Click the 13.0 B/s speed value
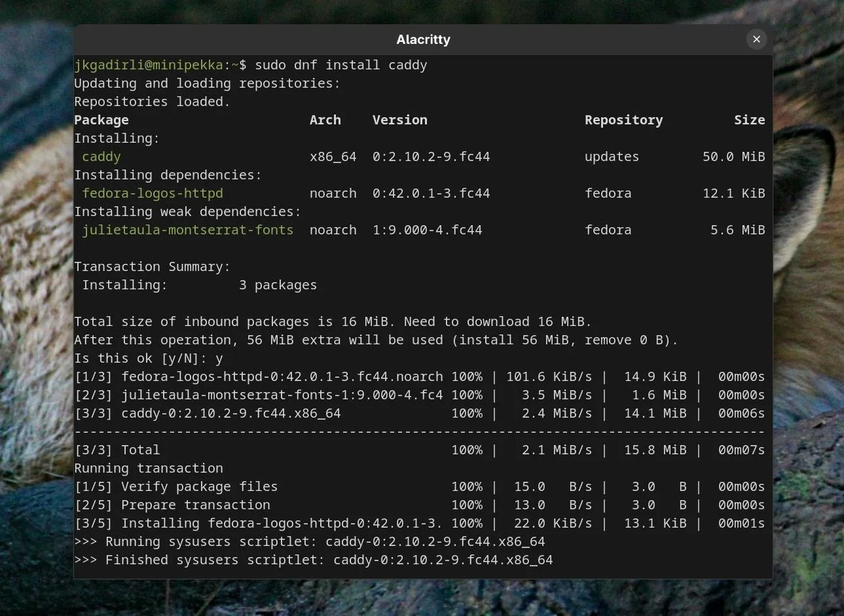844x616 pixels. point(553,505)
